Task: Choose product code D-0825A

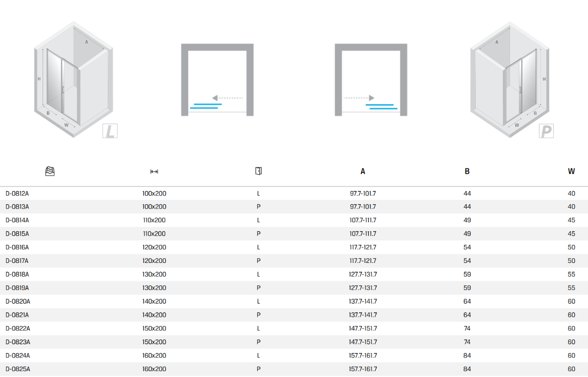Action: pyautogui.click(x=17, y=369)
